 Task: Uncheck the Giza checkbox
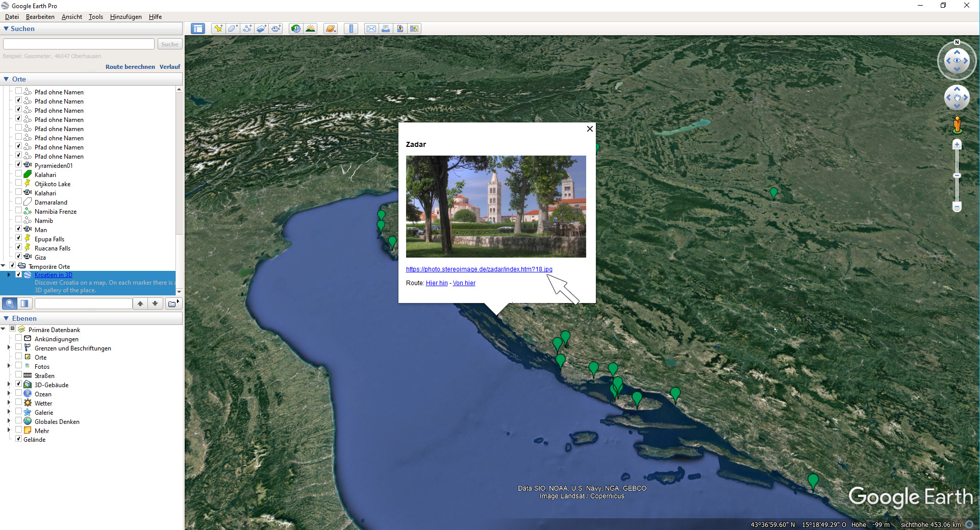pyautogui.click(x=19, y=257)
